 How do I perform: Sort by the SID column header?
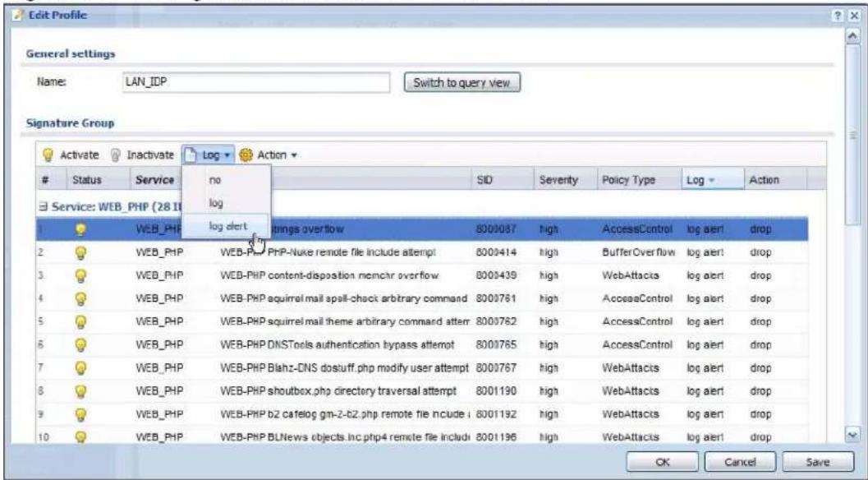click(503, 179)
